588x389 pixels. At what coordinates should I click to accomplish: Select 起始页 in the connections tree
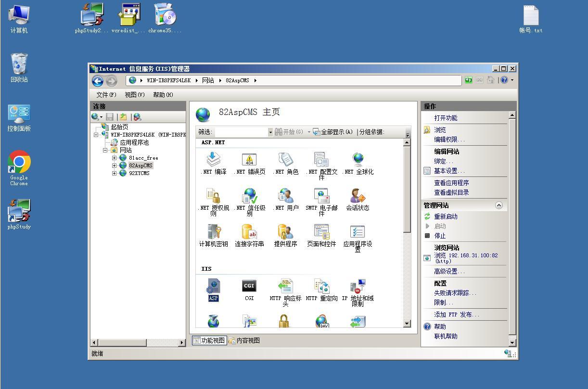(119, 127)
